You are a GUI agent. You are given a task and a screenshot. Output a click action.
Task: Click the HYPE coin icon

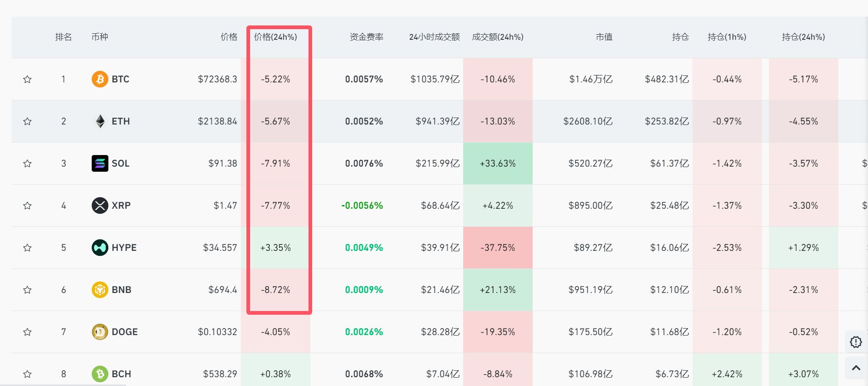tap(100, 248)
